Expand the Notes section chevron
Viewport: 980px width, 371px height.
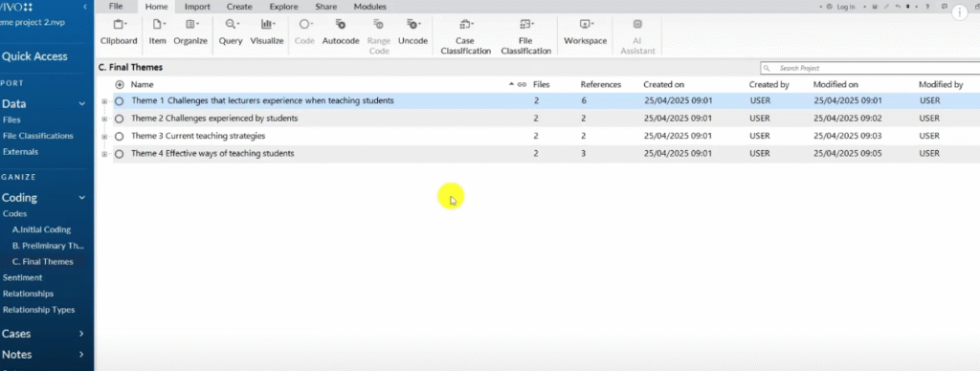coord(81,354)
